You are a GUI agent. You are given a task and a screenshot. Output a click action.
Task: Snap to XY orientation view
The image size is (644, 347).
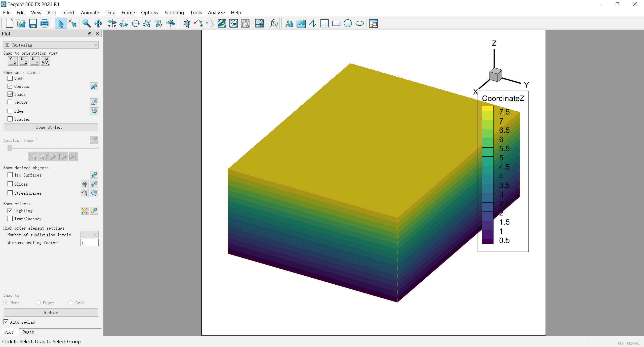[x=13, y=61]
